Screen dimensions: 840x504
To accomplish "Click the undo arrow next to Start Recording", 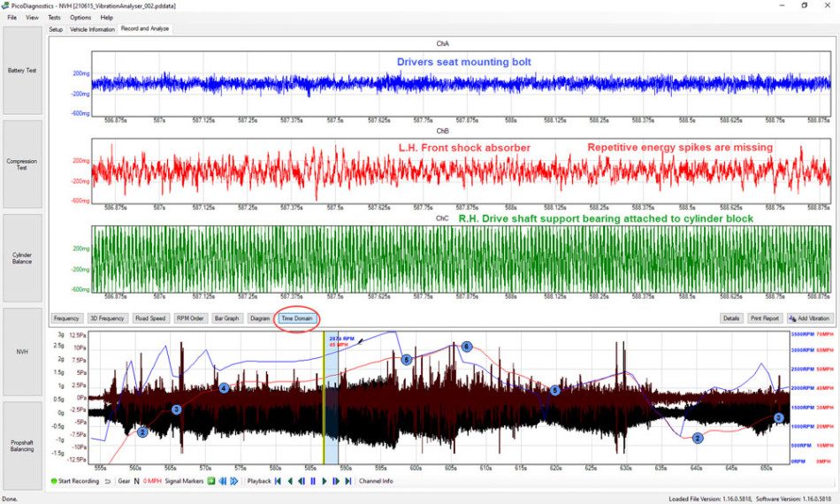I will (108, 481).
